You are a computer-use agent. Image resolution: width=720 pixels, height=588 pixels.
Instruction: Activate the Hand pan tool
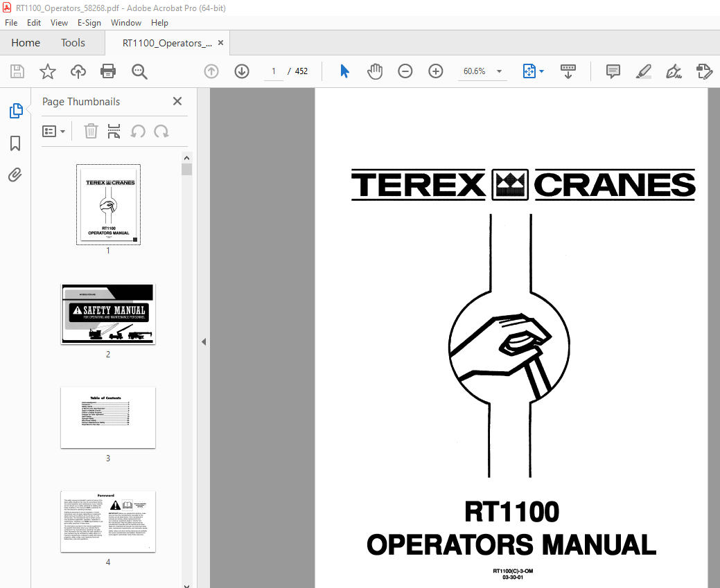point(375,71)
